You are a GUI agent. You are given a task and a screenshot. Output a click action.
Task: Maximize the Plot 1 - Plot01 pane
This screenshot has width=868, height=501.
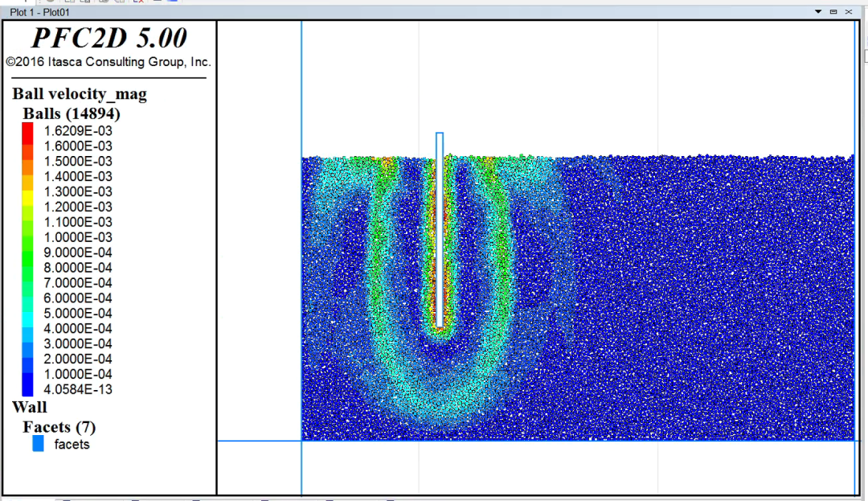coord(833,11)
